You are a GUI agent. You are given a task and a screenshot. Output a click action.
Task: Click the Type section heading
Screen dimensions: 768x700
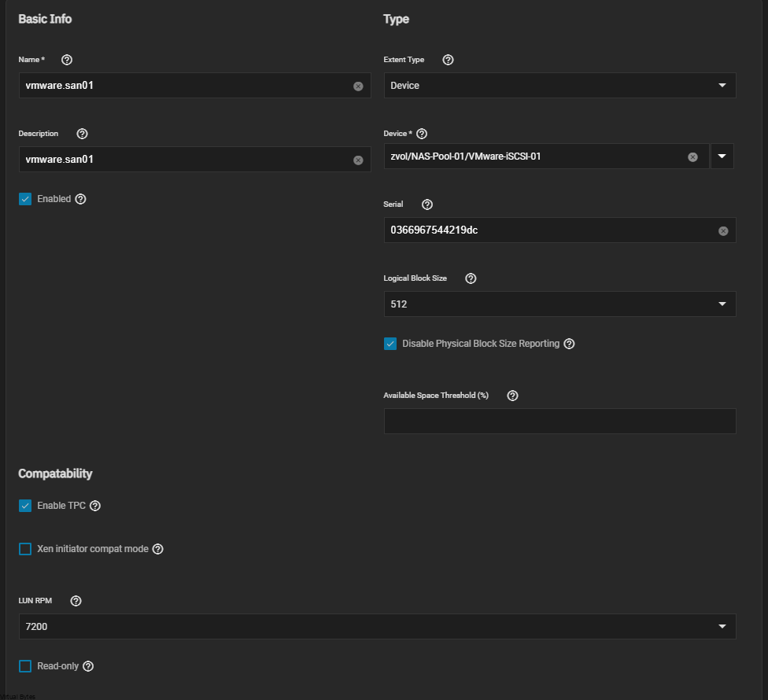pyautogui.click(x=397, y=19)
